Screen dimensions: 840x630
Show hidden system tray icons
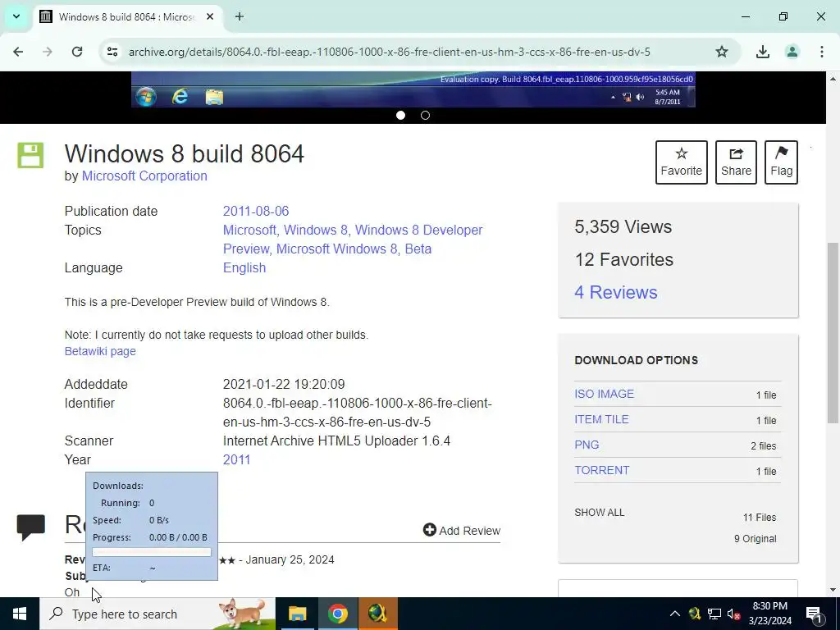[x=675, y=614]
